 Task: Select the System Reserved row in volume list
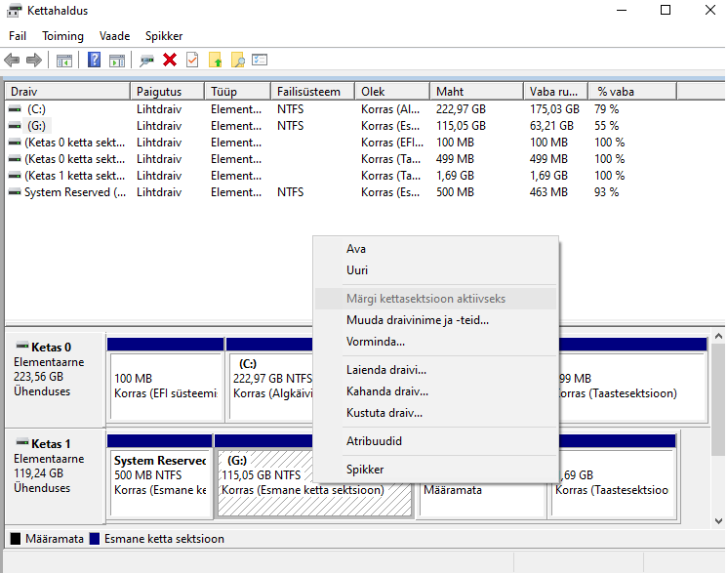[x=66, y=192]
